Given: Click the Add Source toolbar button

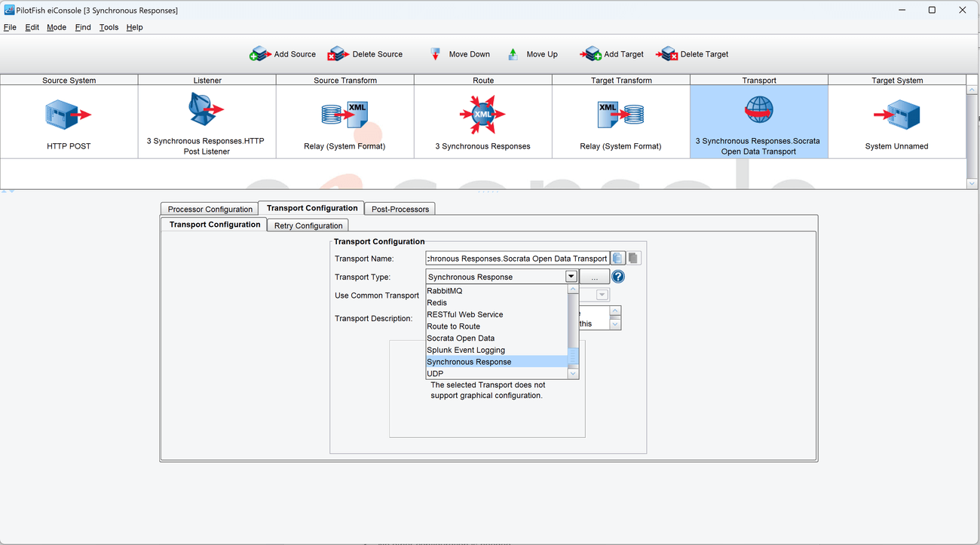Looking at the screenshot, I should tap(283, 54).
